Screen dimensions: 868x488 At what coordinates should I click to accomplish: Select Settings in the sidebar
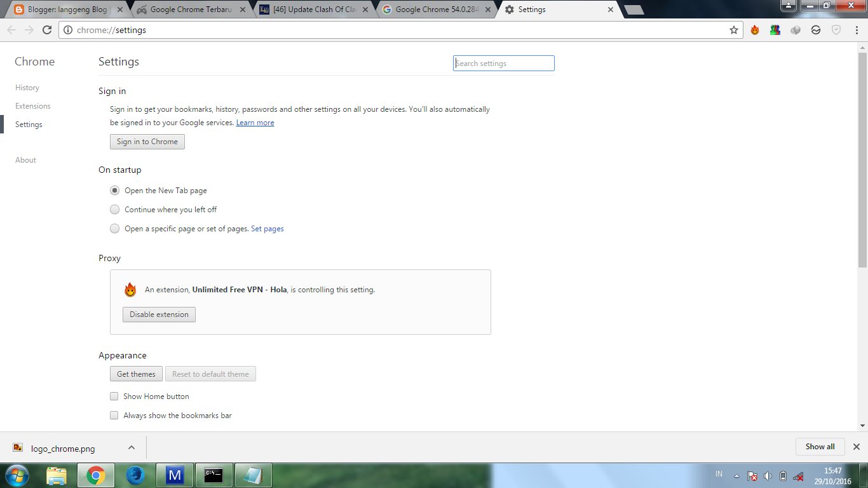(x=29, y=125)
